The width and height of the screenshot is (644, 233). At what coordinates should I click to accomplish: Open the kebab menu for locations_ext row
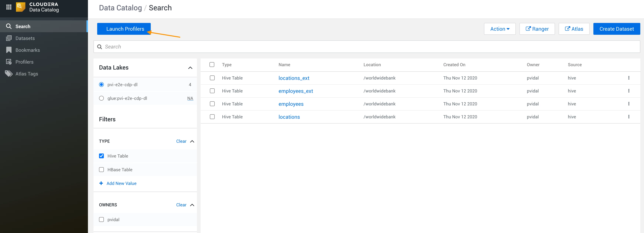click(629, 78)
